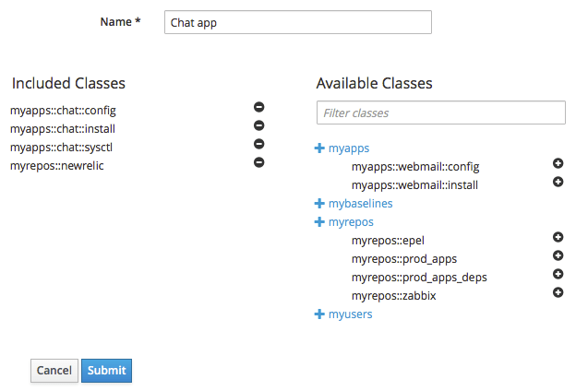
Task: Add myrepos::prod_apps with plus icon
Action: pos(558,255)
